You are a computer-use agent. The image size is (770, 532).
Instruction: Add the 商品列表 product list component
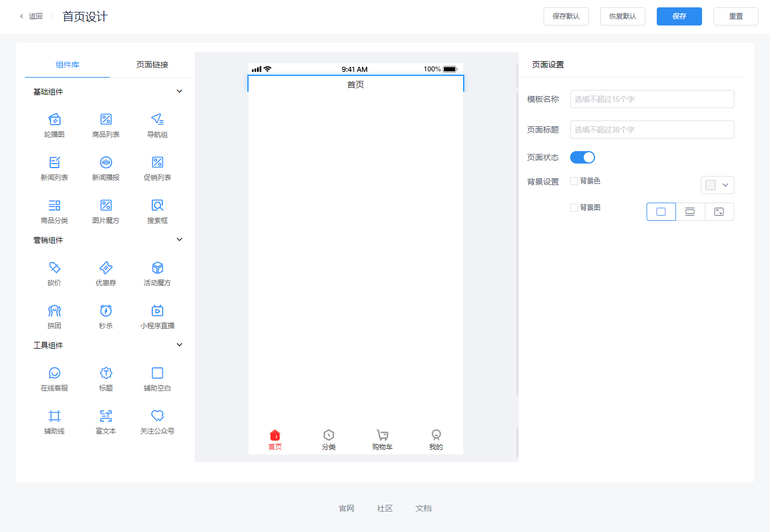[x=105, y=125]
